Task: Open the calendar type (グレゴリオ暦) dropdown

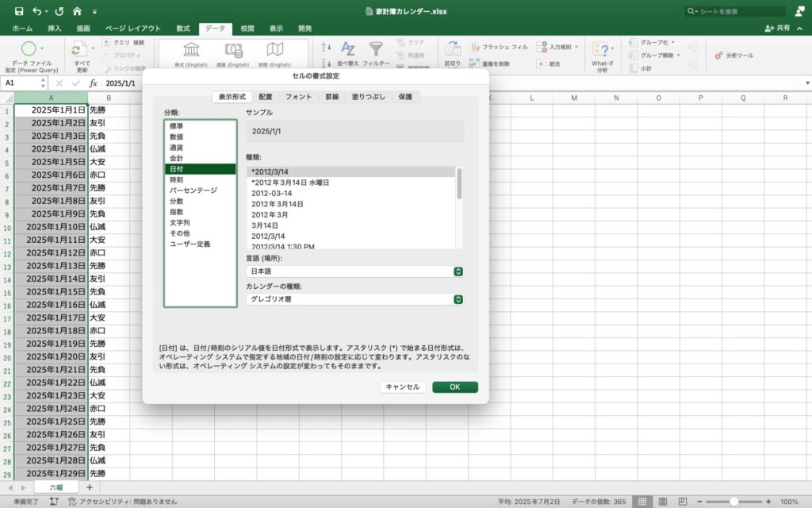Action: (354, 299)
